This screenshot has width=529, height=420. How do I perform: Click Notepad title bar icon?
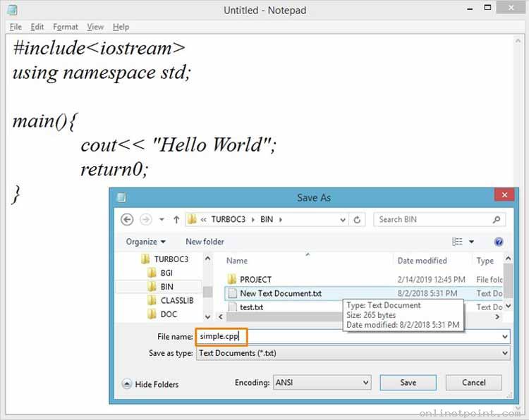(12, 10)
